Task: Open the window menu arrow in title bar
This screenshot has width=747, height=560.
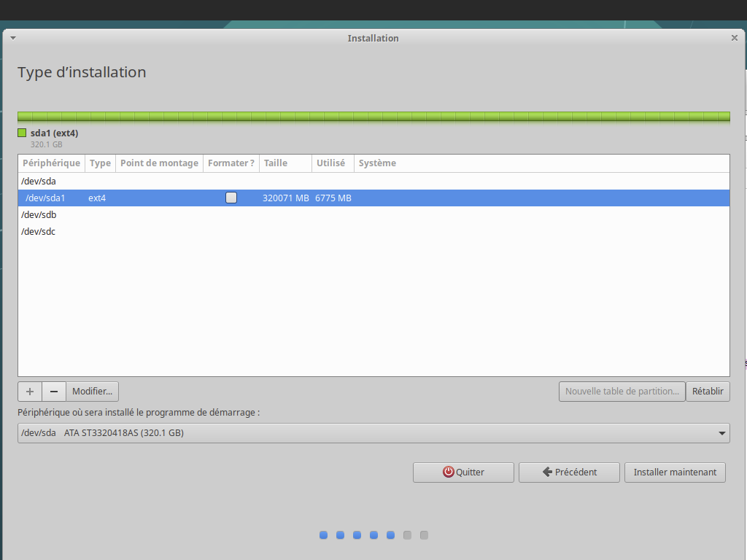Action: click(12, 38)
